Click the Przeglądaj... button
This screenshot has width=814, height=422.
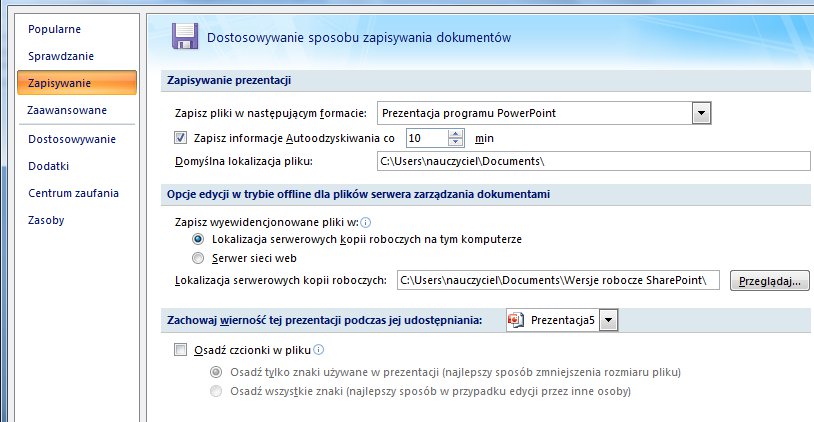point(769,281)
